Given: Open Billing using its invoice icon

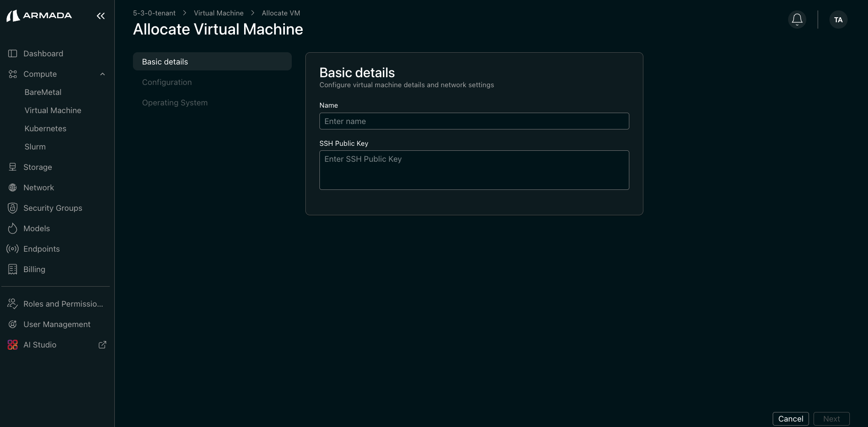Looking at the screenshot, I should pyautogui.click(x=13, y=269).
